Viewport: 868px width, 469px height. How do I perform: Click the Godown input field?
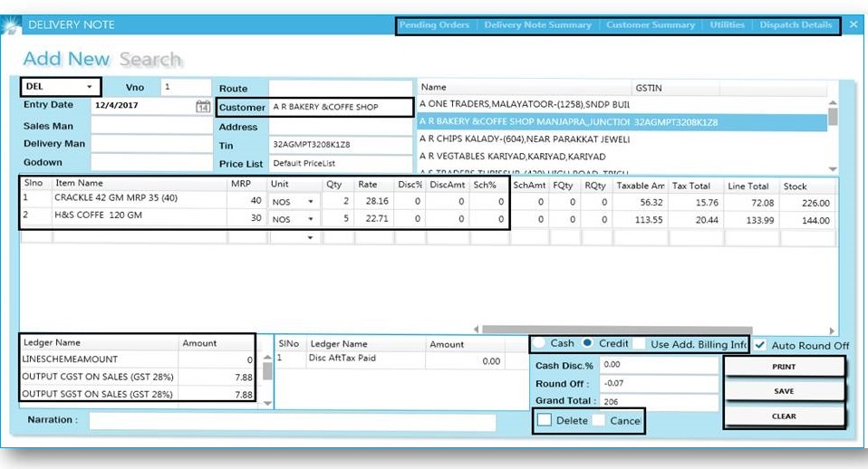point(151,163)
